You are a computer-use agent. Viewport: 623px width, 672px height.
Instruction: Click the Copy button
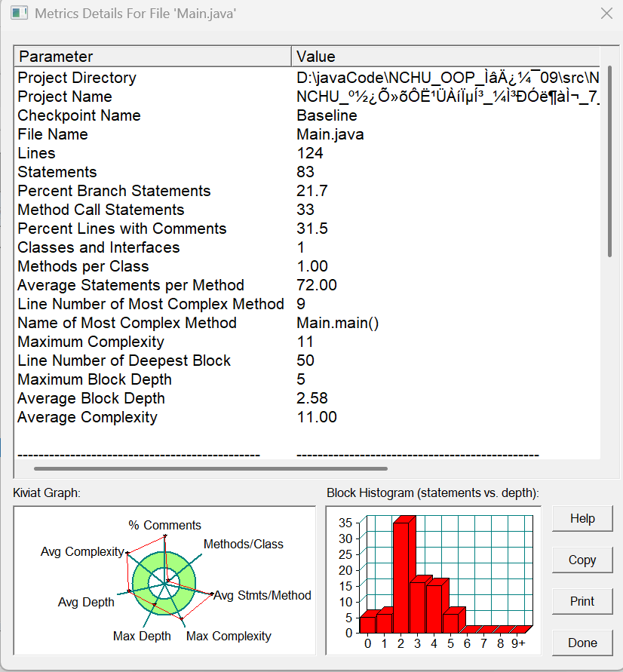[x=582, y=560]
